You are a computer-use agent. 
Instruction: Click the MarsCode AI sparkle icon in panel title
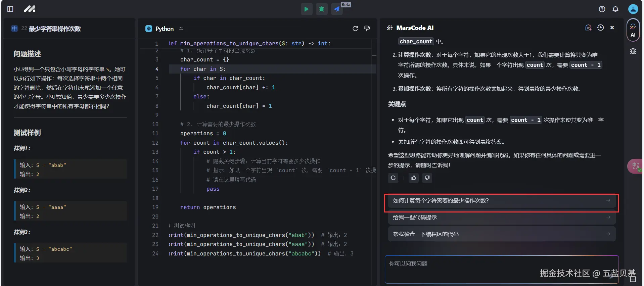[390, 28]
